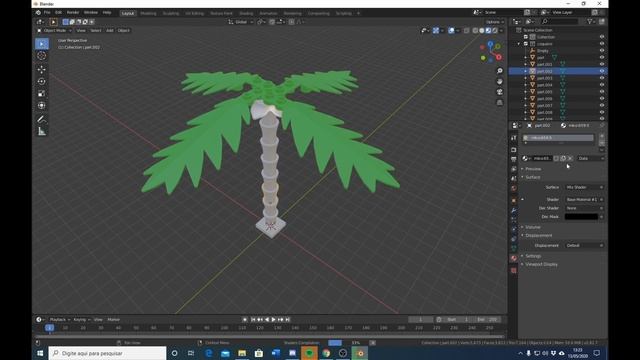Image resolution: width=640 pixels, height=360 pixels.
Task: Switch perspective/orthographic grid icon
Action: (x=499, y=102)
